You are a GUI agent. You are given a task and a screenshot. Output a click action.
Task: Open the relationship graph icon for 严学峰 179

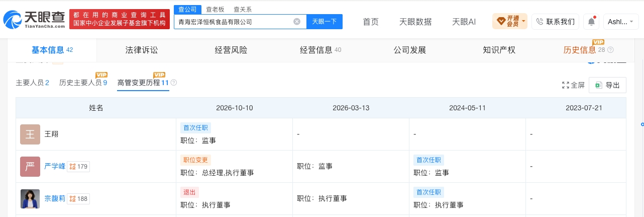72,167
